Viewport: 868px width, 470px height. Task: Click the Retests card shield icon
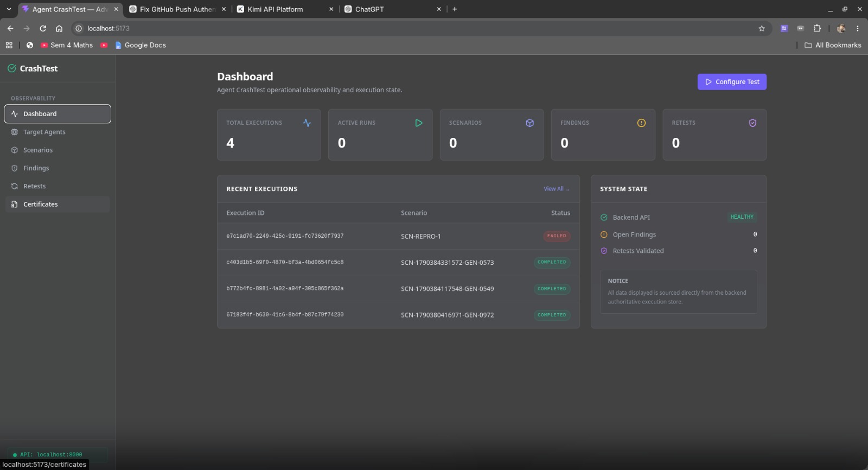pos(752,123)
